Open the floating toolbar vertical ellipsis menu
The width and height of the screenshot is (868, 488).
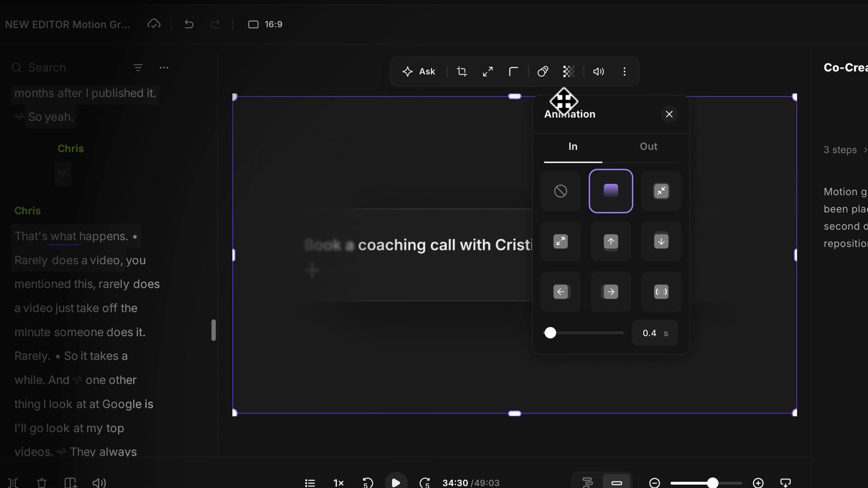(625, 72)
